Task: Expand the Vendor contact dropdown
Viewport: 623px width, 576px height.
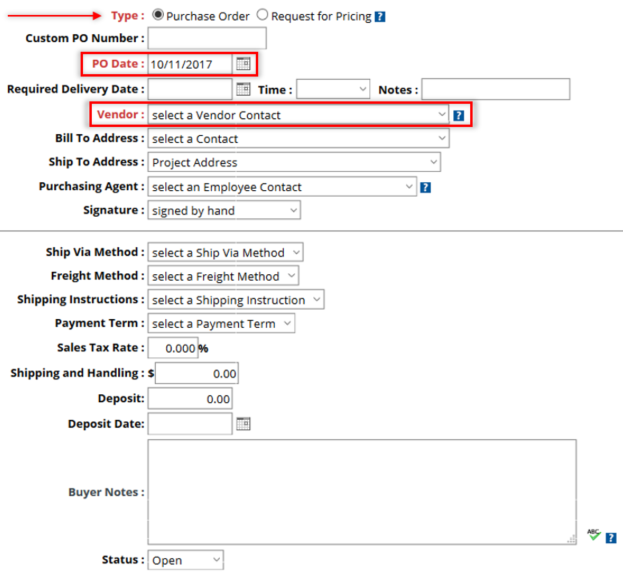Action: 298,115
